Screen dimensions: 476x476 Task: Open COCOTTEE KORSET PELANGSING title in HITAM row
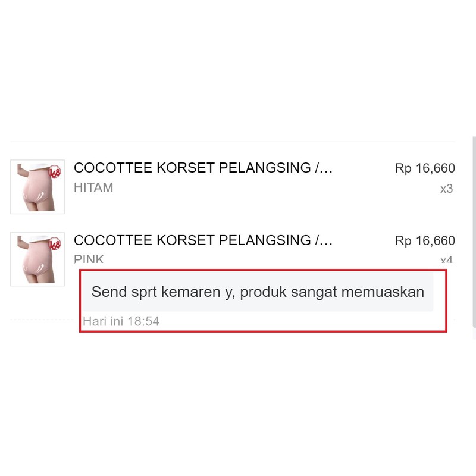coord(203,168)
